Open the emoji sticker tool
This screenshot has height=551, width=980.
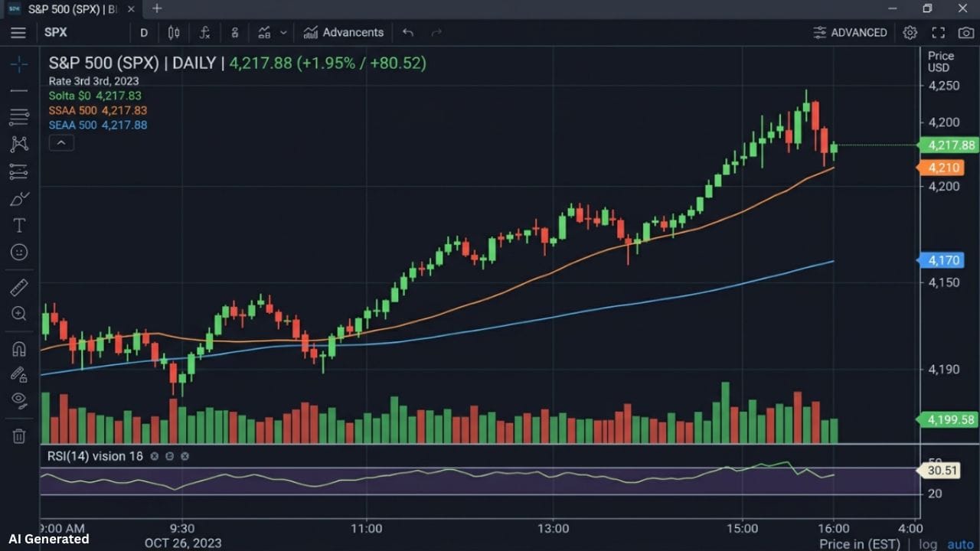pos(19,252)
